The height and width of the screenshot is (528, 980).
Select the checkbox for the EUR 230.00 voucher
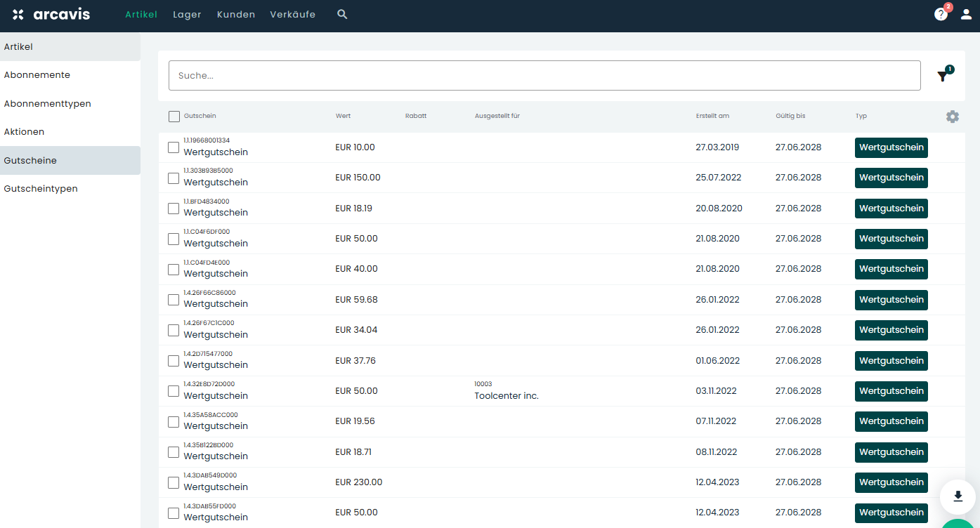click(x=174, y=483)
